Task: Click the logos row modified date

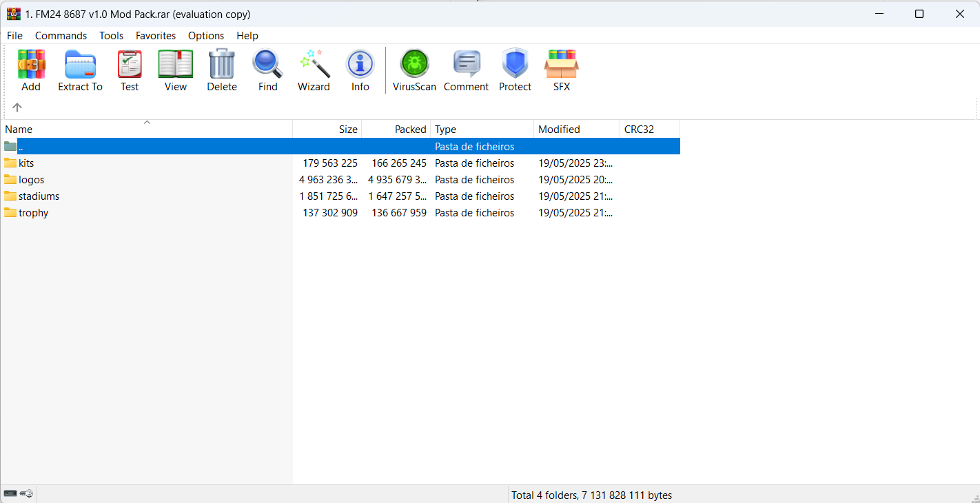Action: [x=575, y=180]
